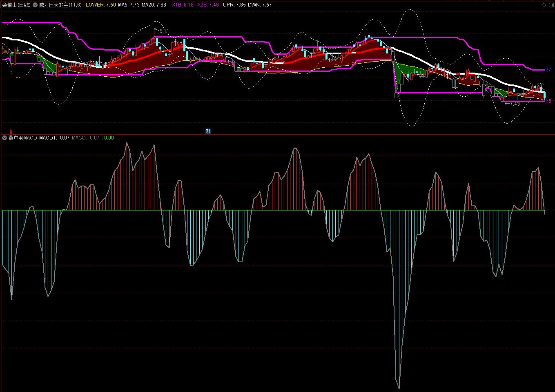The height and width of the screenshot is (392, 555).
Task: Select the magenta X1B: 8.18 label
Action: 183,5
